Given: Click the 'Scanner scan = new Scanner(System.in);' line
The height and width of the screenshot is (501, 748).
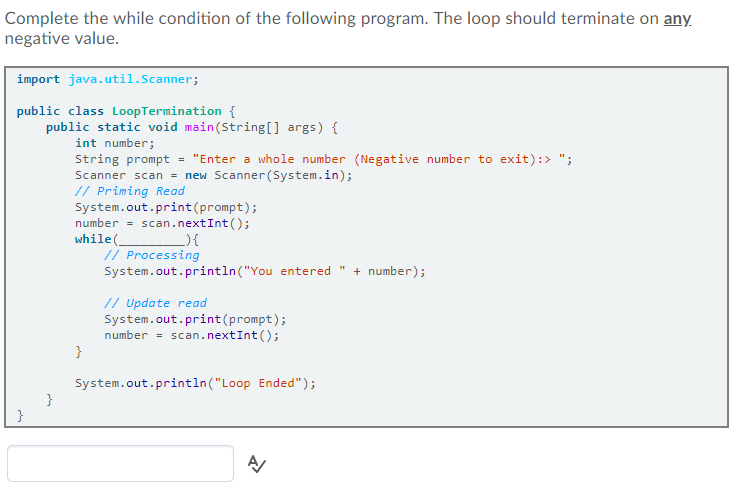Looking at the screenshot, I should (x=213, y=175).
